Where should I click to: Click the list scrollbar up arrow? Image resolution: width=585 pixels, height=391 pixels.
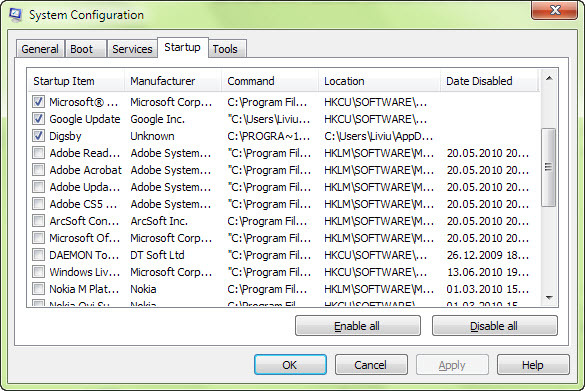click(549, 78)
